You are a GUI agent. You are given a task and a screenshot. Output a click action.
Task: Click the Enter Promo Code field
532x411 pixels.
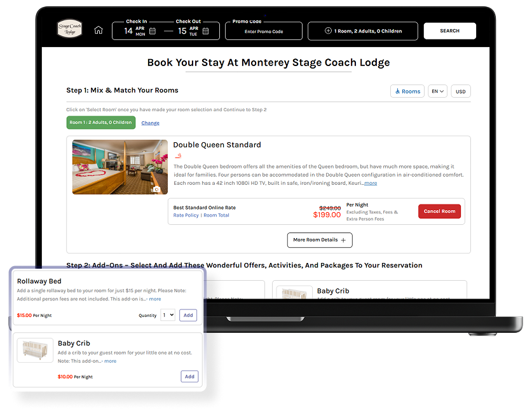pyautogui.click(x=264, y=31)
